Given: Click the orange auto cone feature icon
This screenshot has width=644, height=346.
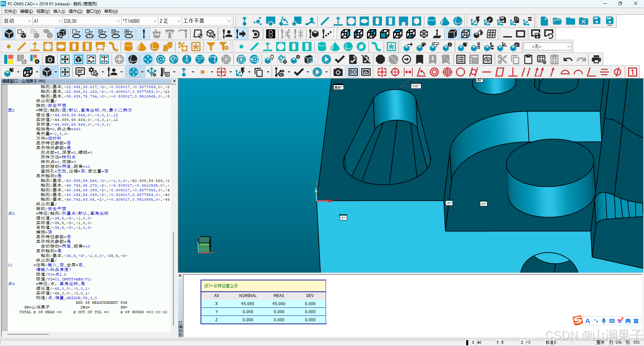Looking at the screenshot, I should coord(142,47).
